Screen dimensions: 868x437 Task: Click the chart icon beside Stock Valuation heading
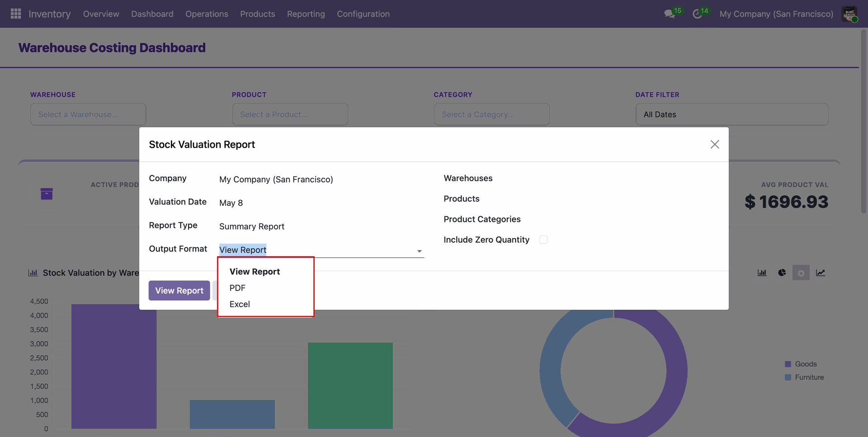(33, 273)
